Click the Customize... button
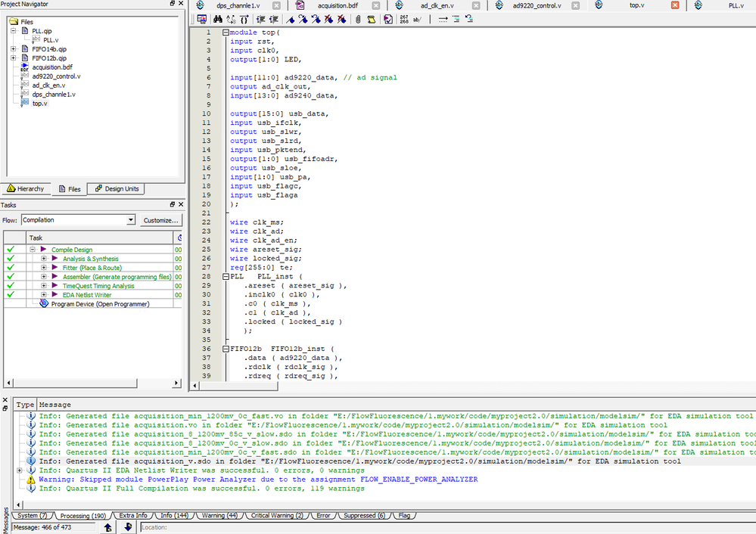The width and height of the screenshot is (756, 534). [161, 220]
